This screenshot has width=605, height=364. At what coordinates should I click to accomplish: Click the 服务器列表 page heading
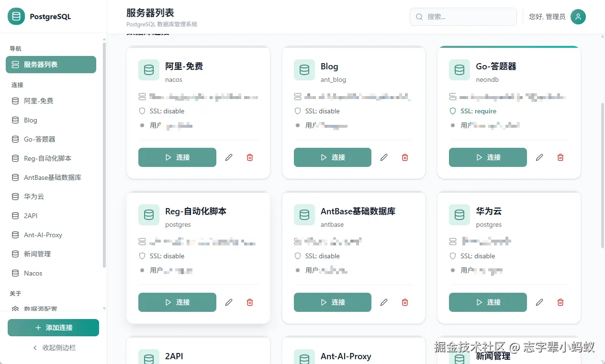point(150,13)
